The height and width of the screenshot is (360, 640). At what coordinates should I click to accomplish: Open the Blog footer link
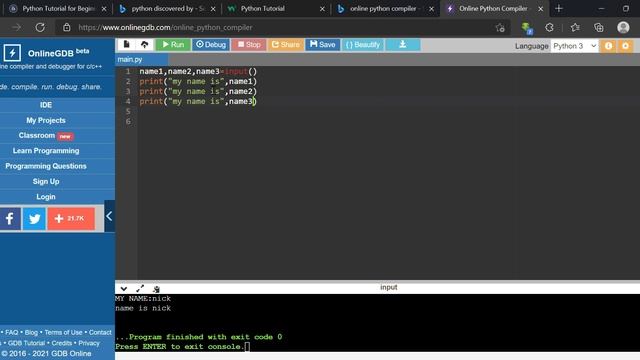coord(31,333)
